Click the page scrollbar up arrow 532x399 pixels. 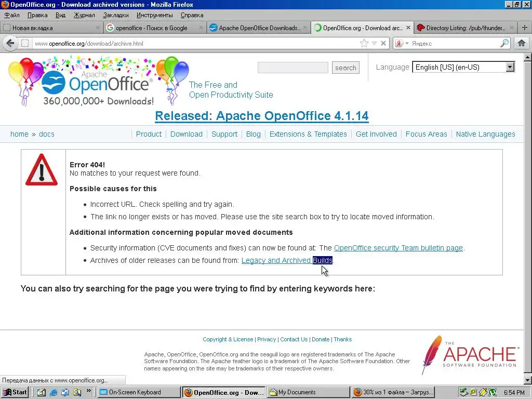click(528, 57)
